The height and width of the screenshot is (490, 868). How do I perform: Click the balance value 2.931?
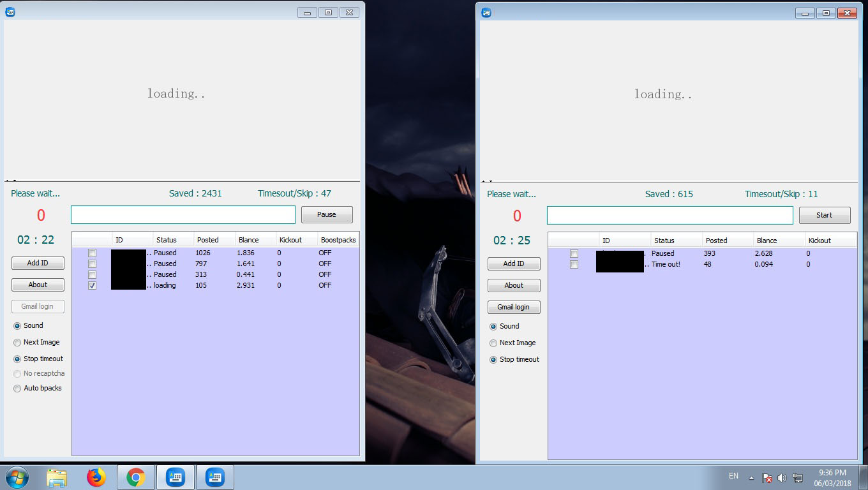point(246,286)
